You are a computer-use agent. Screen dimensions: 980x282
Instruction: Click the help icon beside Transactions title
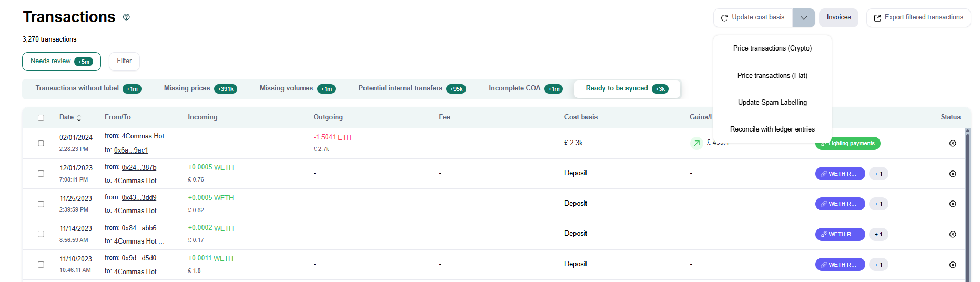coord(126,17)
